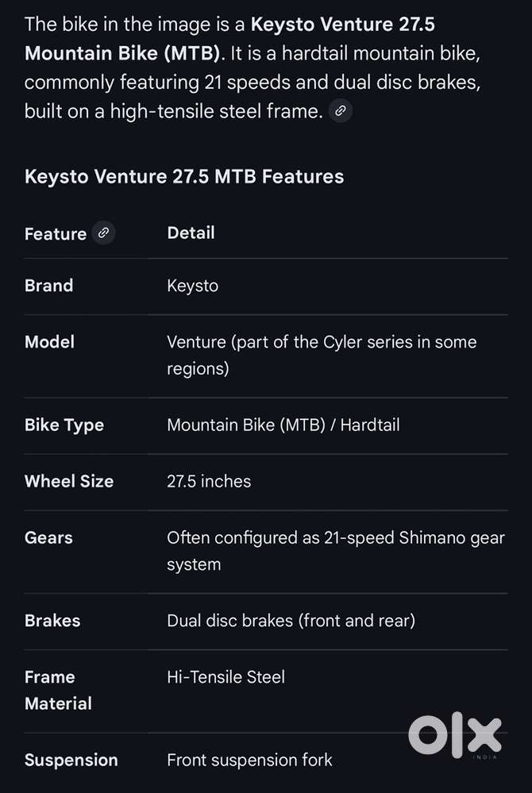Select the Model row label

click(x=49, y=342)
